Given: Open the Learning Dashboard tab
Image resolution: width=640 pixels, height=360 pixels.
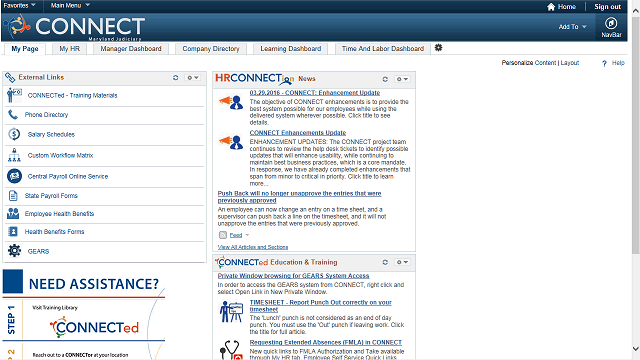Looking at the screenshot, I should pyautogui.click(x=291, y=49).
